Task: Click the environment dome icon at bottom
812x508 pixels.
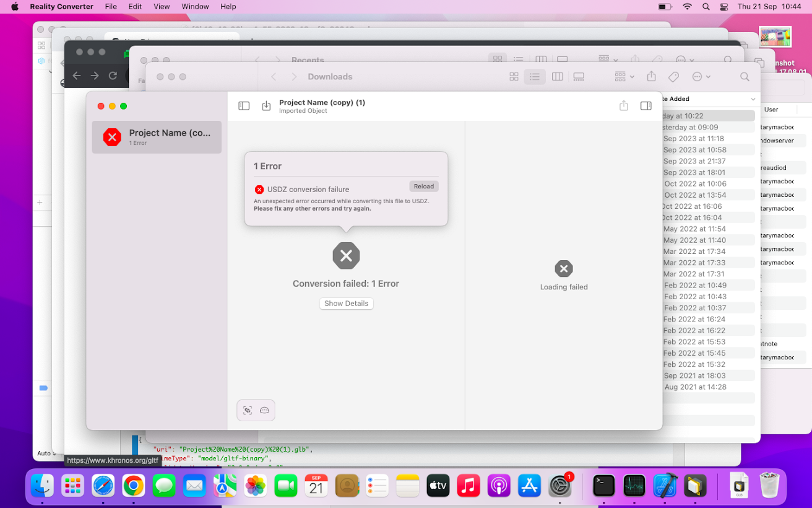Action: (264, 410)
